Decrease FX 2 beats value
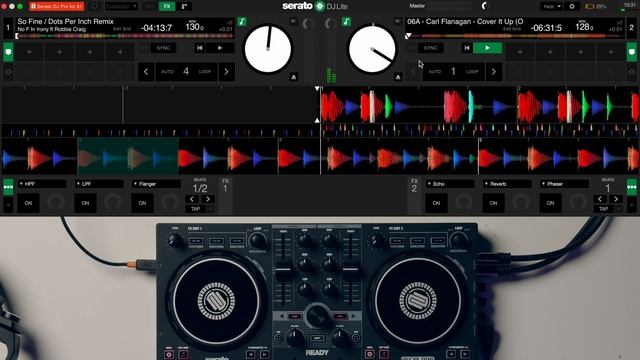 600,199
